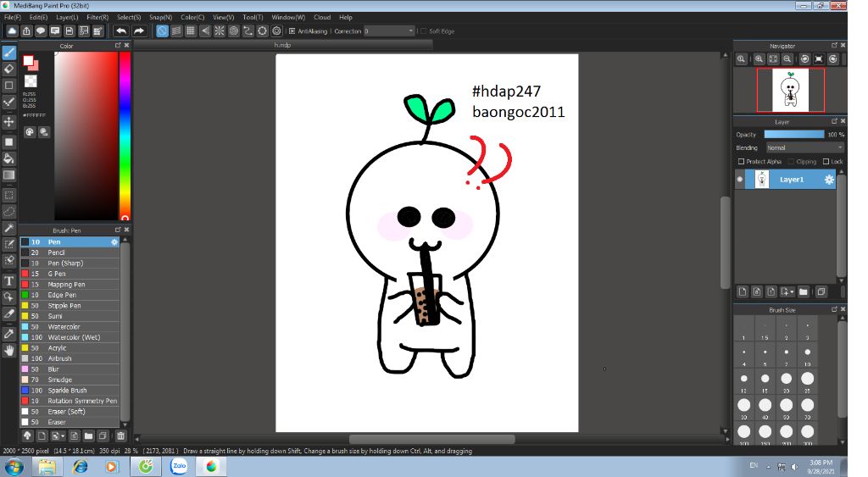The height and width of the screenshot is (477, 868).
Task: Open Pen brush settings gear
Action: point(114,241)
